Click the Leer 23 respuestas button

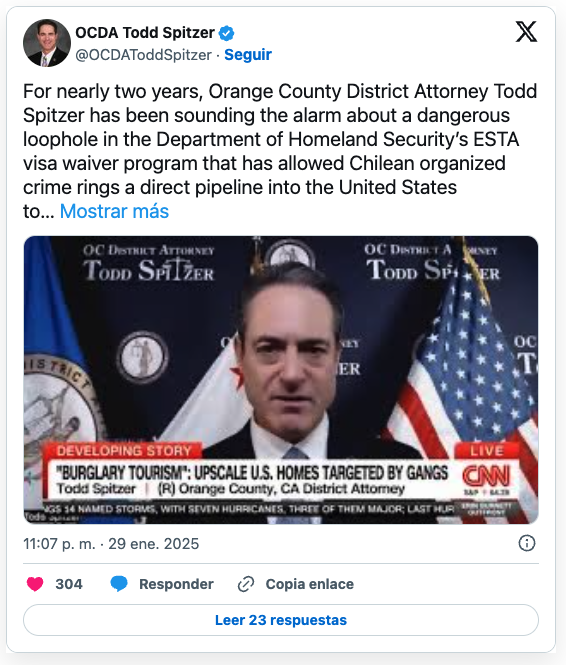coord(281,620)
